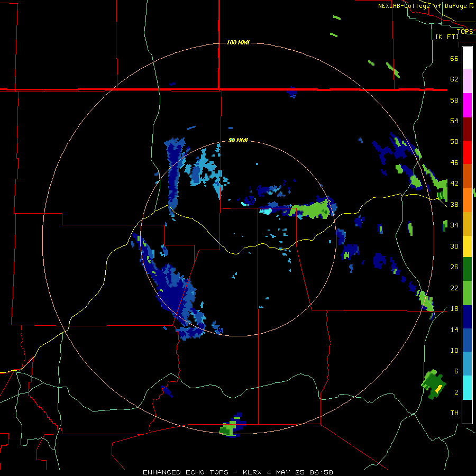Click the light green 22 legend swatch
476x476 pixels.
click(467, 293)
